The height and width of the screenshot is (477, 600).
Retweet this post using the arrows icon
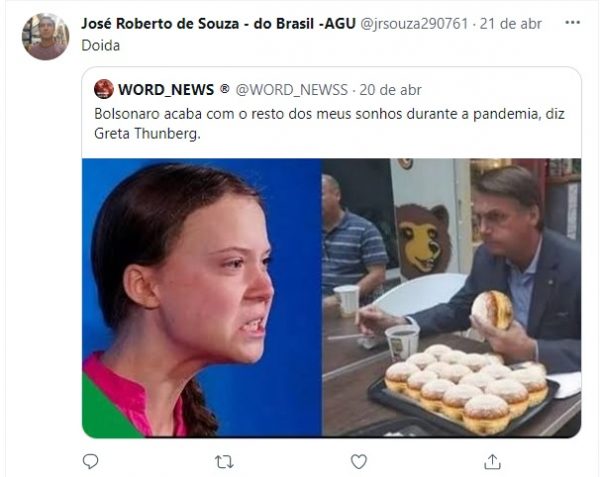pyautogui.click(x=224, y=462)
